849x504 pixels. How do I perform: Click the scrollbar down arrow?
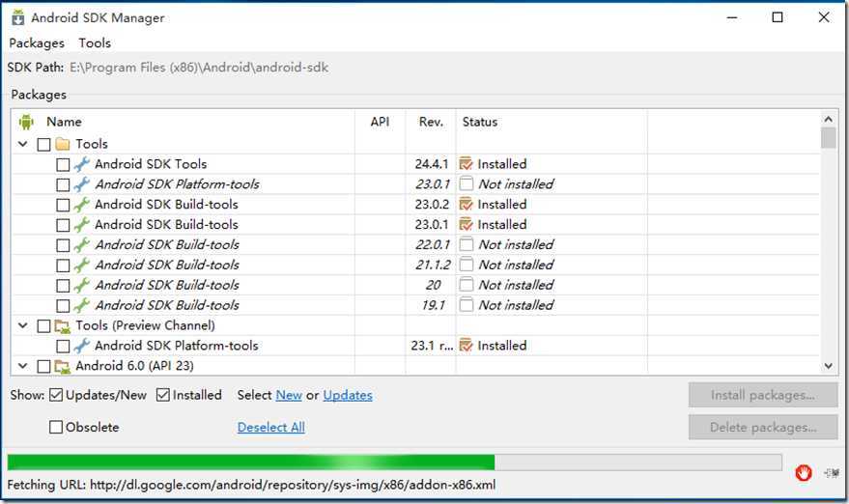(828, 366)
